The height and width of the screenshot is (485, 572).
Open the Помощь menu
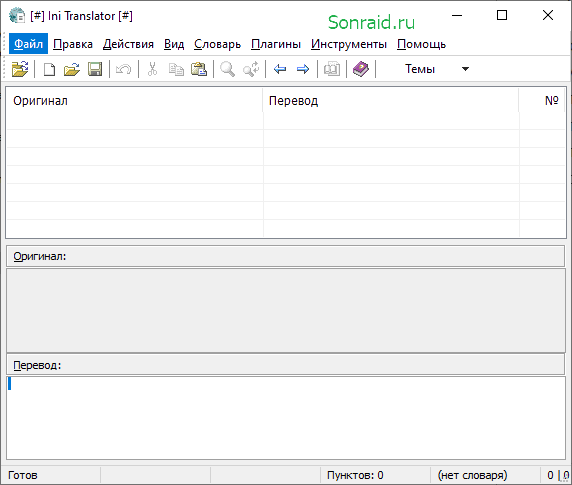[x=421, y=44]
